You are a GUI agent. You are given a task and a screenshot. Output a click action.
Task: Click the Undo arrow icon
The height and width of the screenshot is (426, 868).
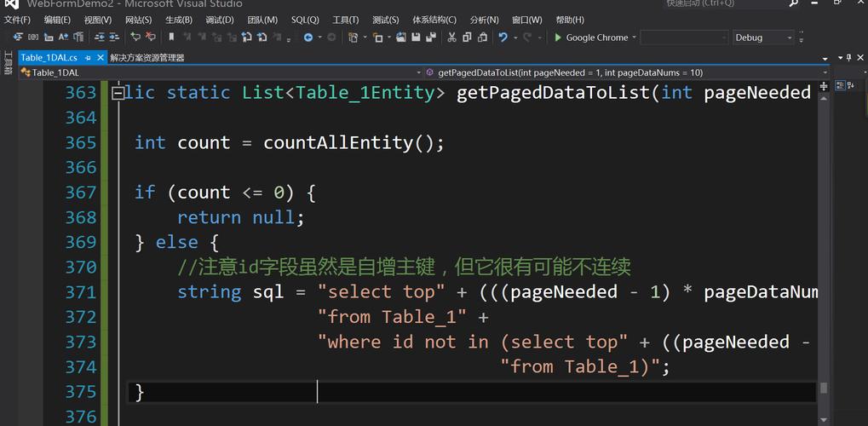click(503, 37)
